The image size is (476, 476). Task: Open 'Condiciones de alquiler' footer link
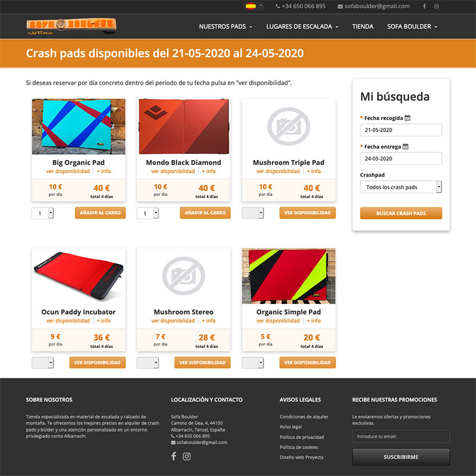click(304, 416)
